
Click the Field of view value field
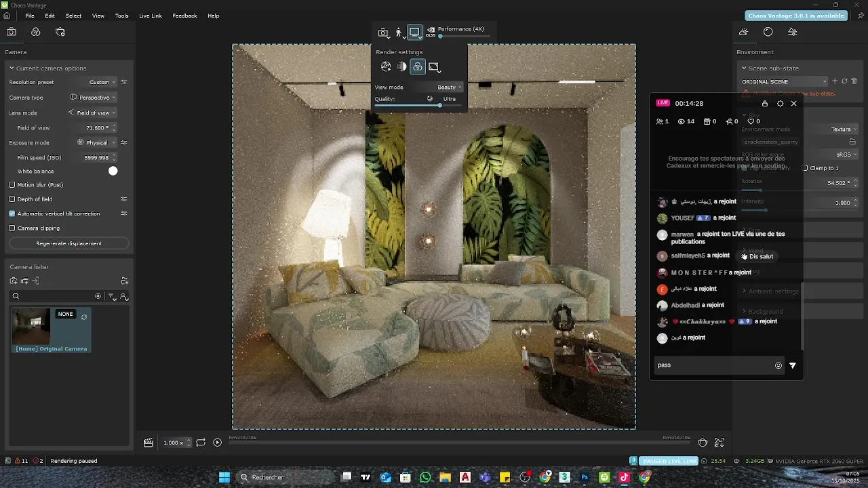click(97, 127)
